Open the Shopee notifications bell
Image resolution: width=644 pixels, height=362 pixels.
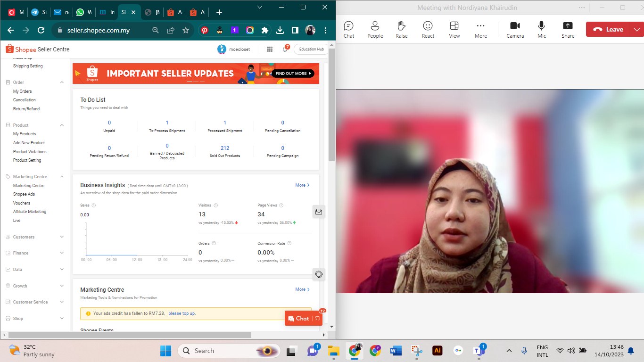285,49
